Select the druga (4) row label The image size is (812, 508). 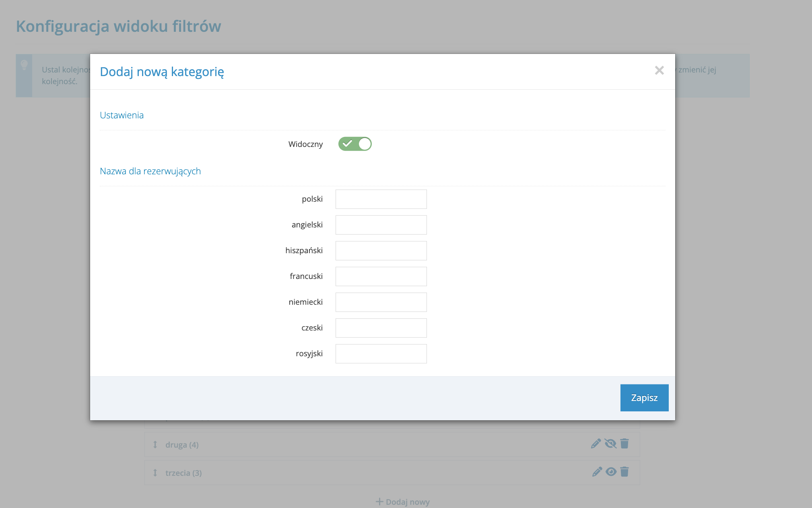coord(182,445)
